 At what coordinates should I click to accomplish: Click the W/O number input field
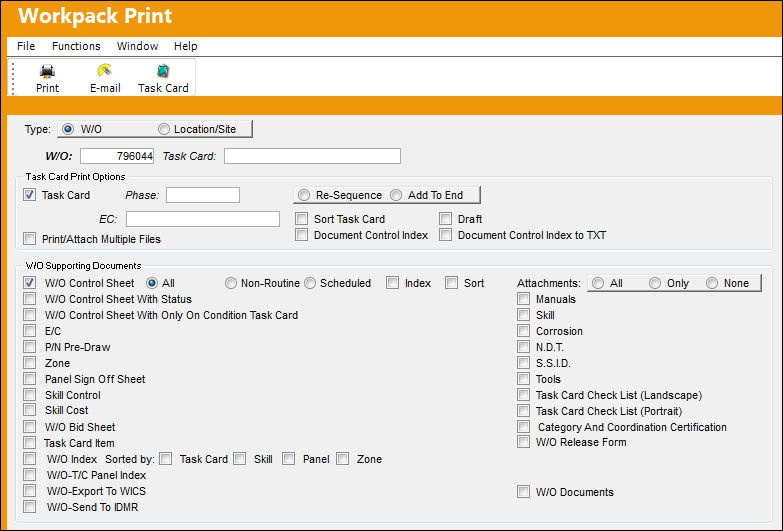pyautogui.click(x=117, y=156)
